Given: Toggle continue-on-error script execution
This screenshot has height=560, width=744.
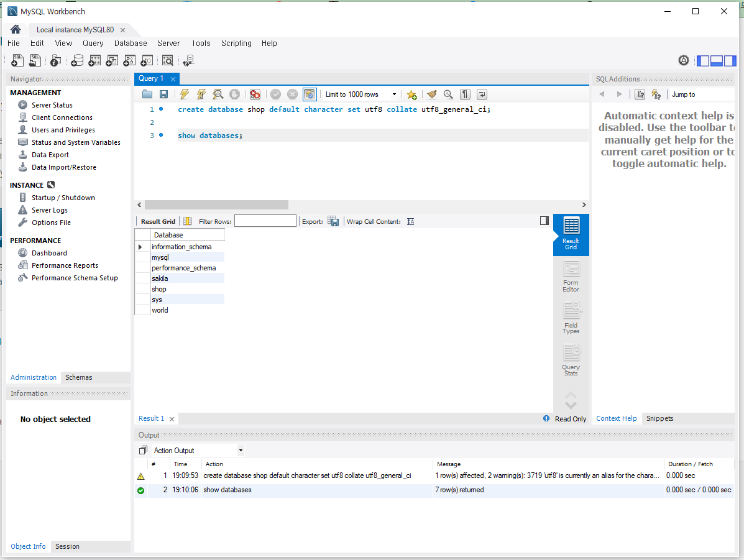Looking at the screenshot, I should (x=255, y=94).
